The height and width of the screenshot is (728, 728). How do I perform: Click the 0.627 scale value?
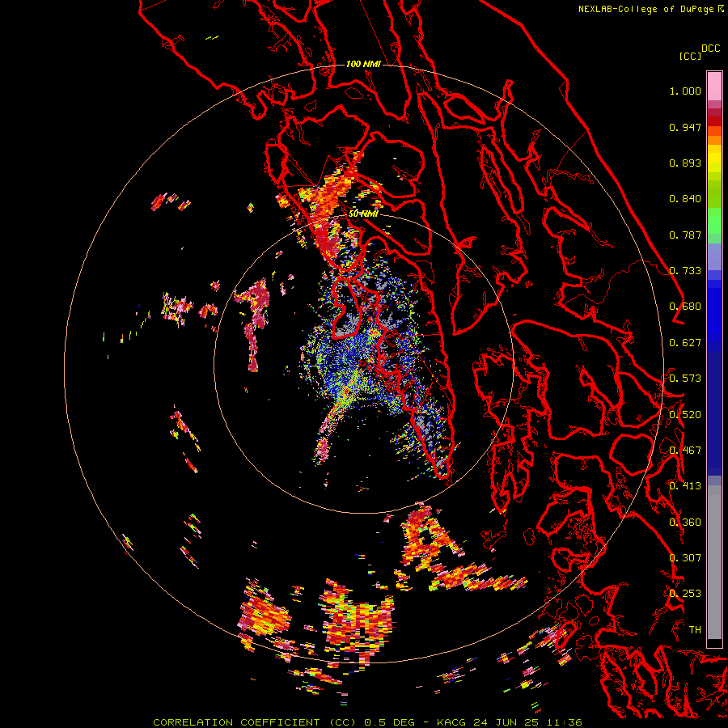pyautogui.click(x=685, y=343)
